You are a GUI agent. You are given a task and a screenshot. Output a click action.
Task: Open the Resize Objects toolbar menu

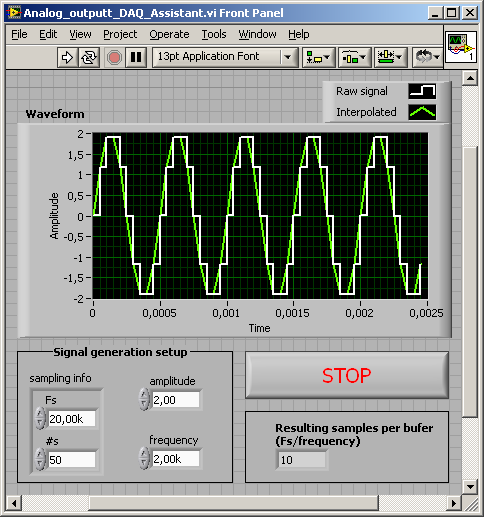coord(390,57)
